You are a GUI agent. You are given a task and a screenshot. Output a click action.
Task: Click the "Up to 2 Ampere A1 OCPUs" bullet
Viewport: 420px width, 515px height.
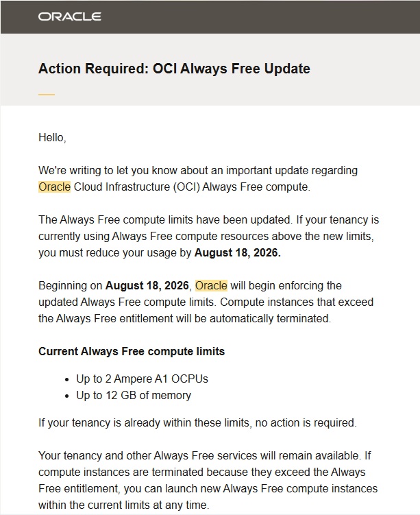(142, 379)
